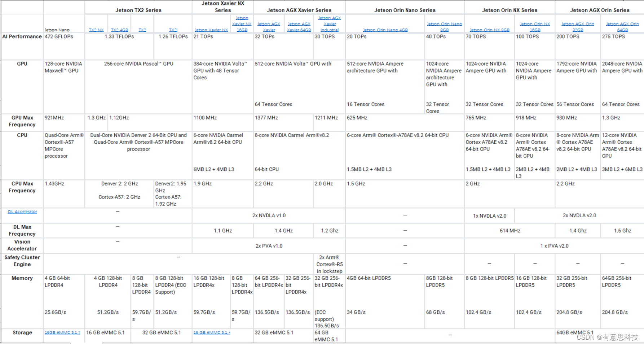The height and width of the screenshot is (344, 644).
Task: Select the Jetson Orin NX Series header
Action: click(x=510, y=10)
